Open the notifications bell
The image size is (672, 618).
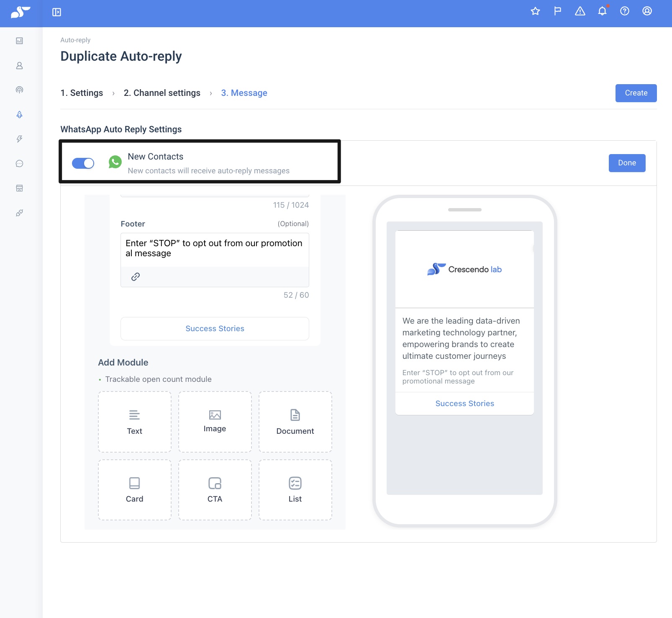coord(602,11)
